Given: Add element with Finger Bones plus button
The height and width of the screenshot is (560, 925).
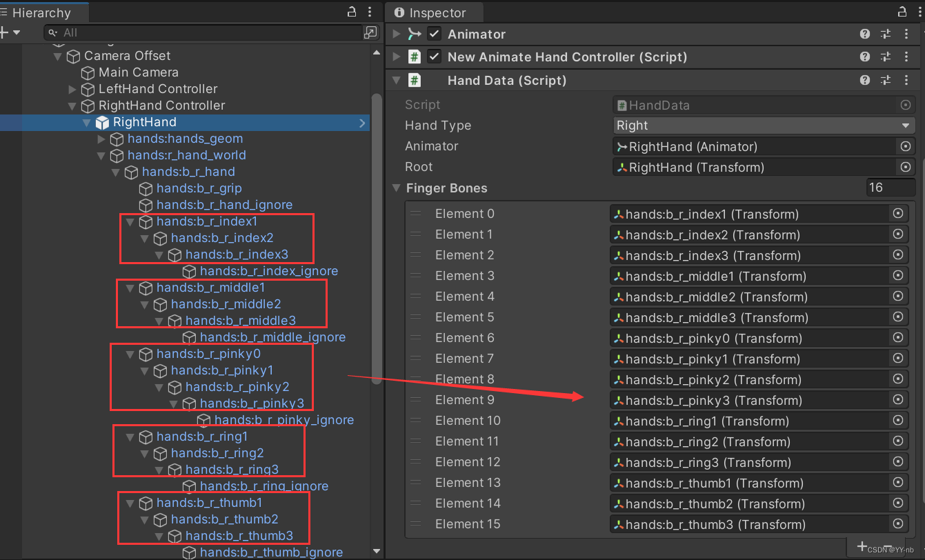Looking at the screenshot, I should click(862, 546).
